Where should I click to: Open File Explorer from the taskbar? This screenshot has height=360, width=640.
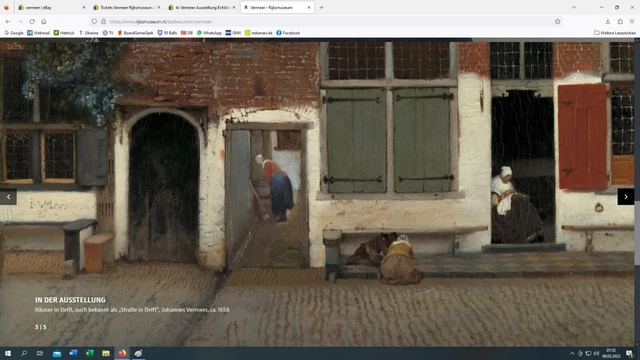106,353
